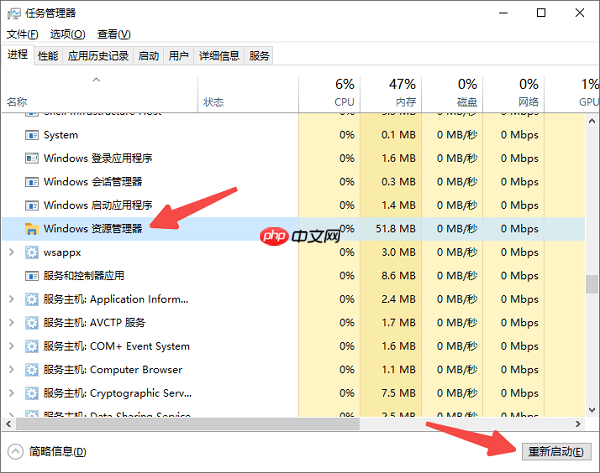Open the 文件(F) menu
Viewport: 600px width, 473px height.
(23, 34)
